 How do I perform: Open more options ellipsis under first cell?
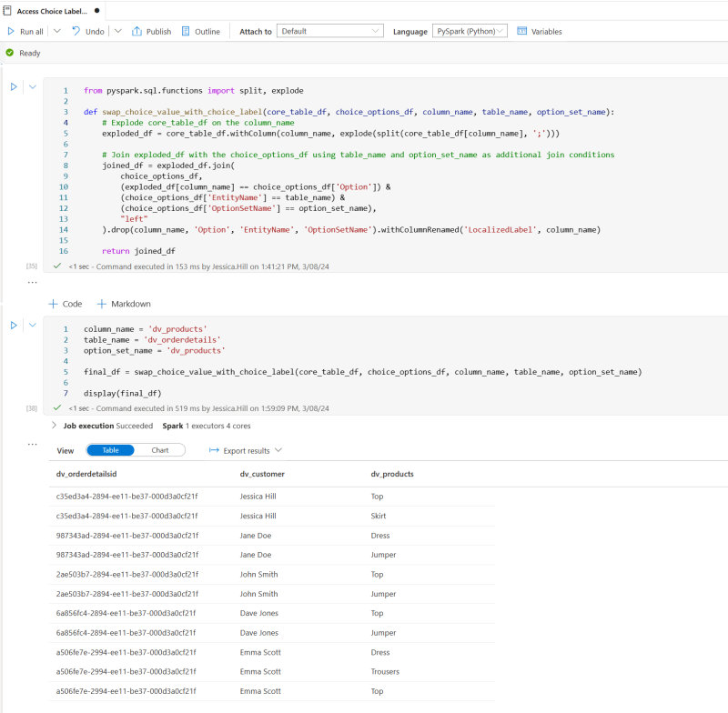click(x=32, y=282)
